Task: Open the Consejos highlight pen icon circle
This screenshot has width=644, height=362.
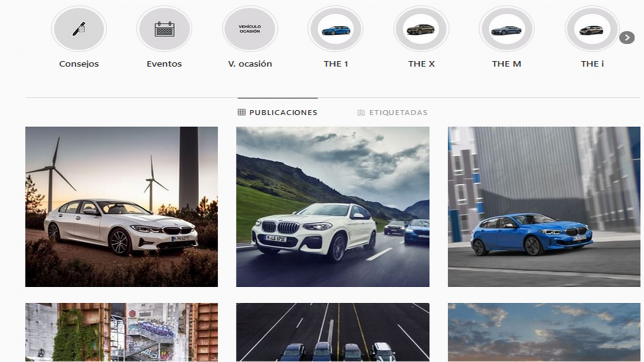Action: pyautogui.click(x=79, y=29)
